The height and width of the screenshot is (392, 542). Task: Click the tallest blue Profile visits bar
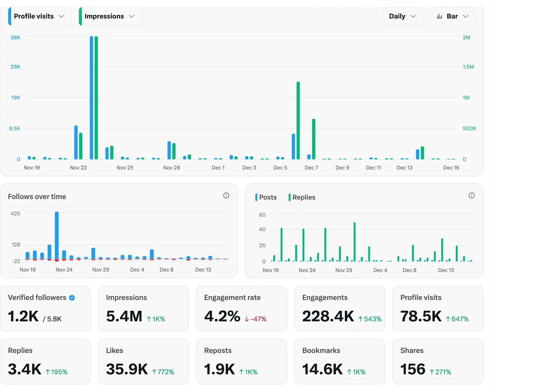click(92, 98)
